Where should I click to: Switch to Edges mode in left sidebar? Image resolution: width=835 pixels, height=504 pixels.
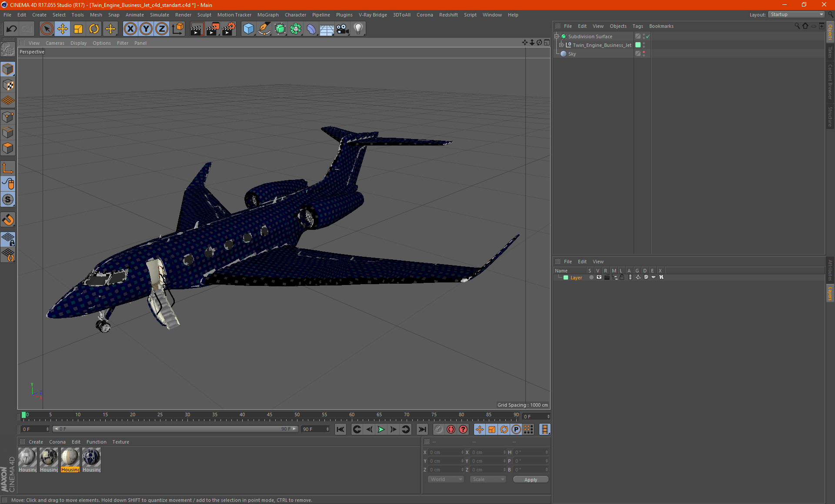click(8, 133)
